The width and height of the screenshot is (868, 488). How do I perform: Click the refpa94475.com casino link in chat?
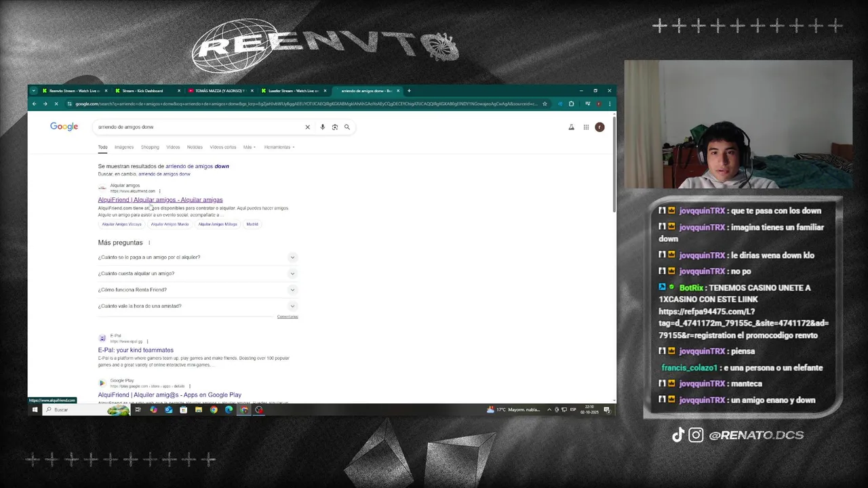pyautogui.click(x=743, y=323)
